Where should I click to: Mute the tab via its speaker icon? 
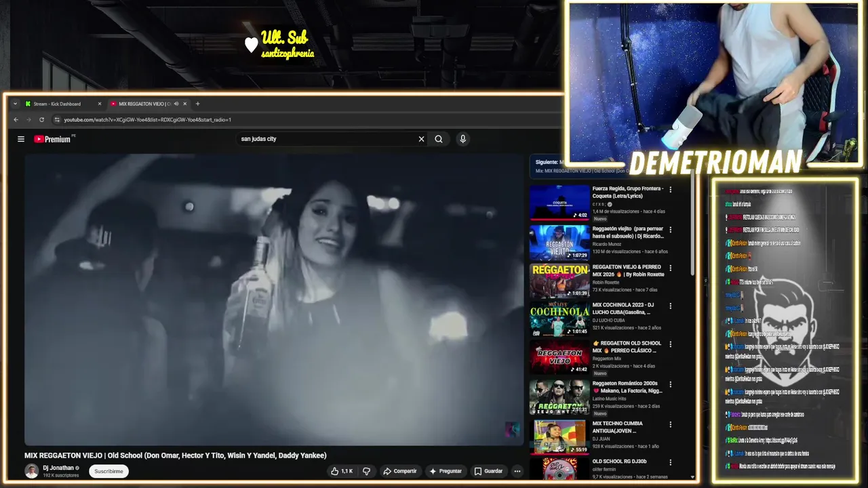click(176, 104)
